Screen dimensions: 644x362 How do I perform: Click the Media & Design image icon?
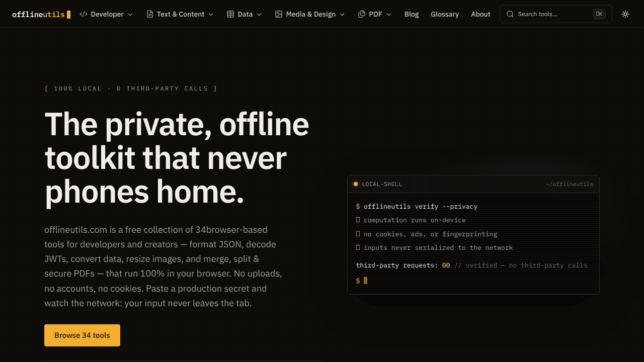279,14
